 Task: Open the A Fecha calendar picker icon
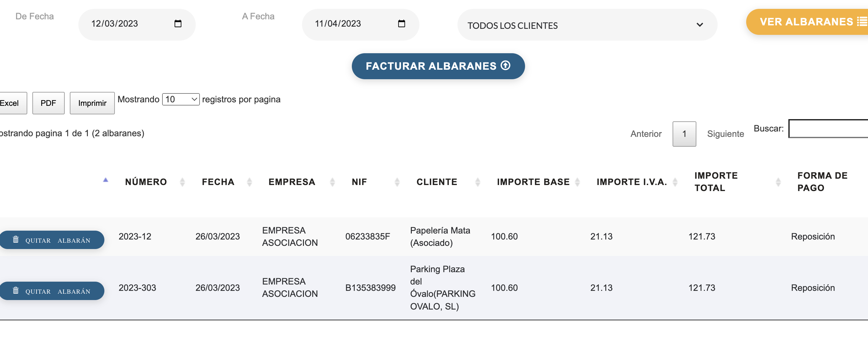pyautogui.click(x=401, y=23)
